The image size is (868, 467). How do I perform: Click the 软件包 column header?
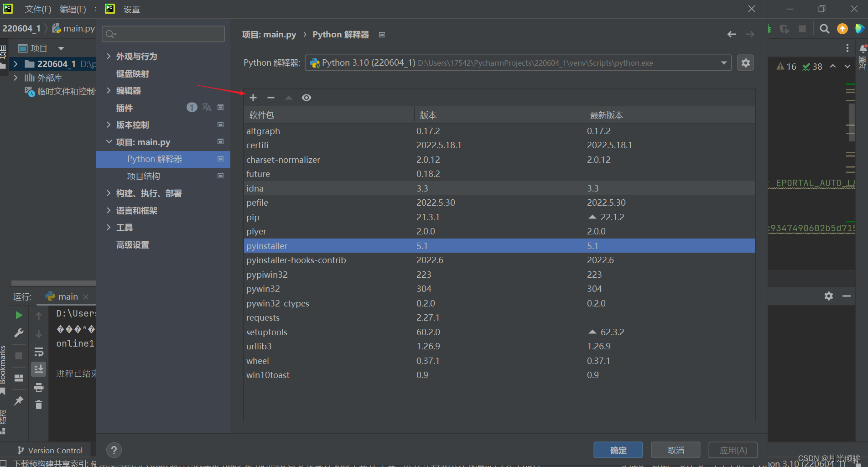(x=329, y=115)
